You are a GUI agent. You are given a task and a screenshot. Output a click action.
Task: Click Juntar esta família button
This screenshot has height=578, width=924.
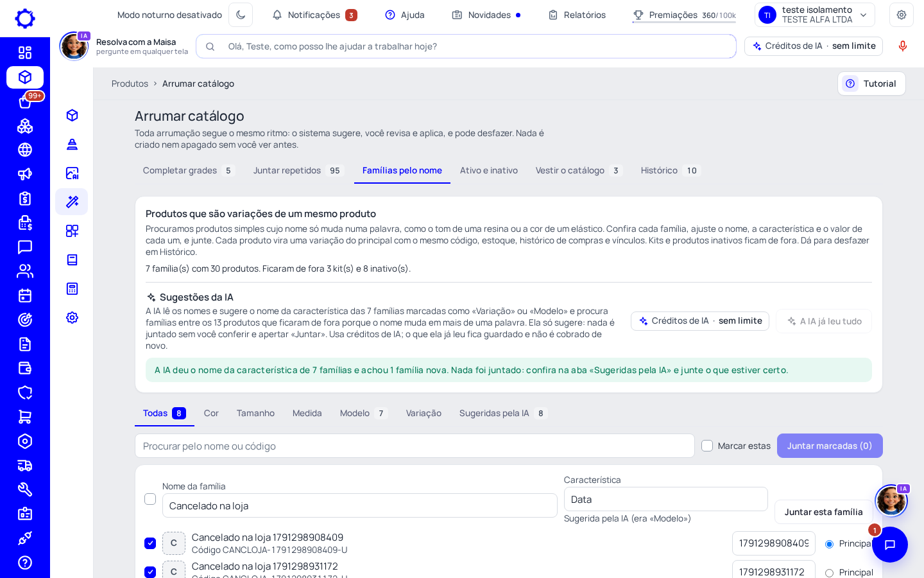(x=823, y=512)
